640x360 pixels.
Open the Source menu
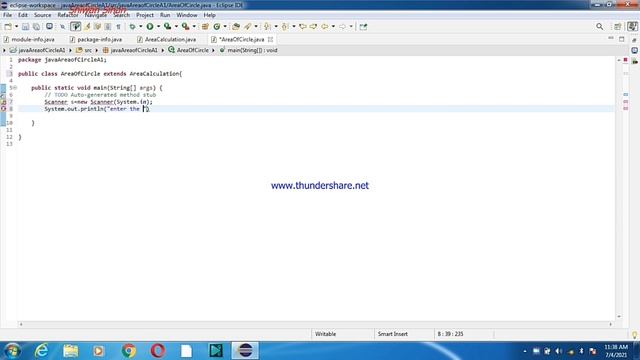[42, 15]
